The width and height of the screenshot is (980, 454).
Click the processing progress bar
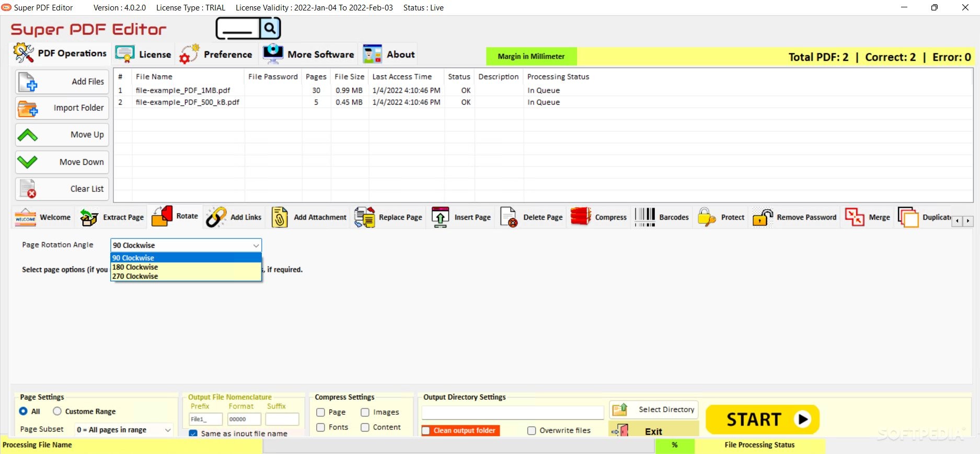[458, 445]
